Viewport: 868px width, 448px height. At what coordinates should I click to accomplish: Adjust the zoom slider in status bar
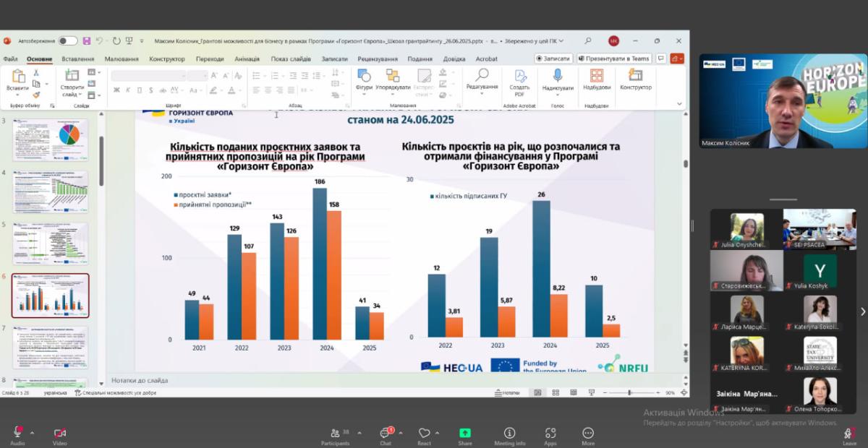[629, 393]
